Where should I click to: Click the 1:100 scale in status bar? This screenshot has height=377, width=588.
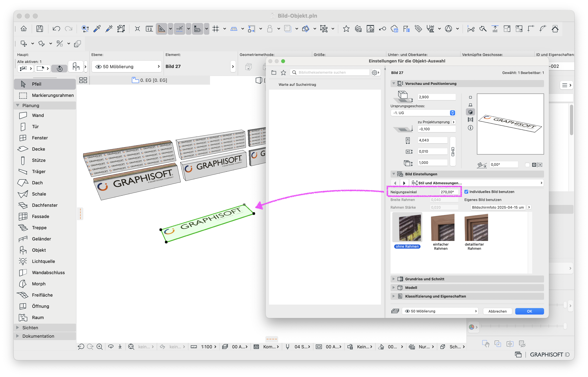pyautogui.click(x=208, y=347)
